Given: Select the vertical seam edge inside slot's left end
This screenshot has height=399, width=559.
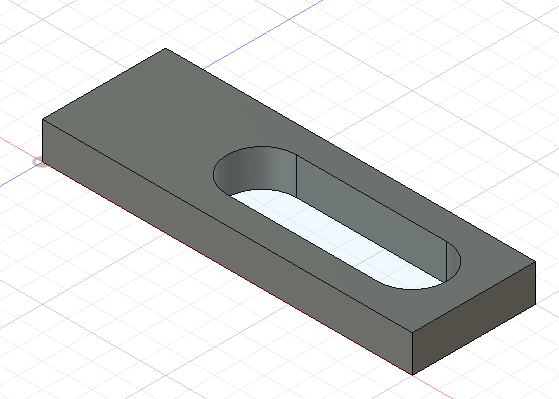Looking at the screenshot, I should pyautogui.click(x=297, y=175).
